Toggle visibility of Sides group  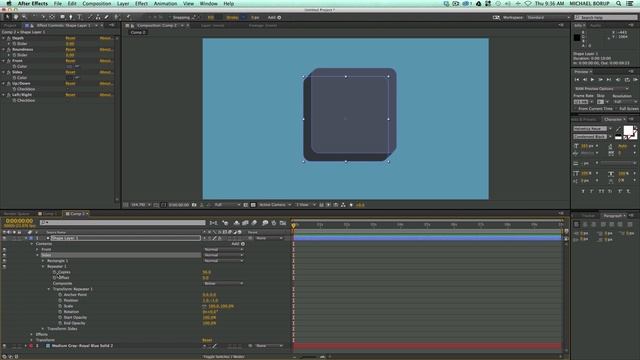tap(4, 255)
